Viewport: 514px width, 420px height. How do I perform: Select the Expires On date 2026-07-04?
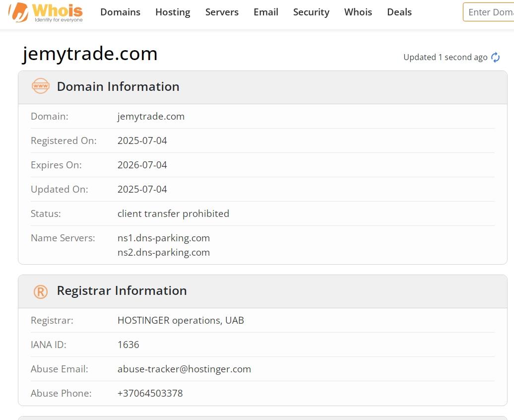pyautogui.click(x=142, y=165)
